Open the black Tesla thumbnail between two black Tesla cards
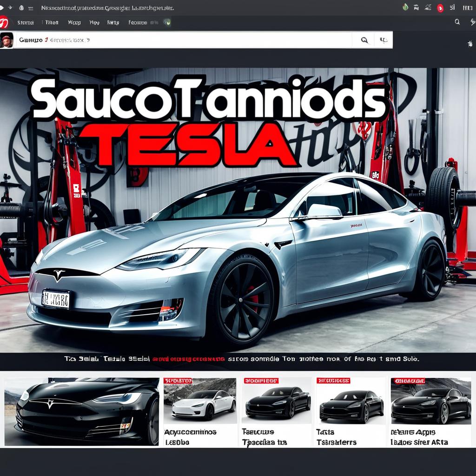Screen dimensions: 476x476 coord(351,401)
